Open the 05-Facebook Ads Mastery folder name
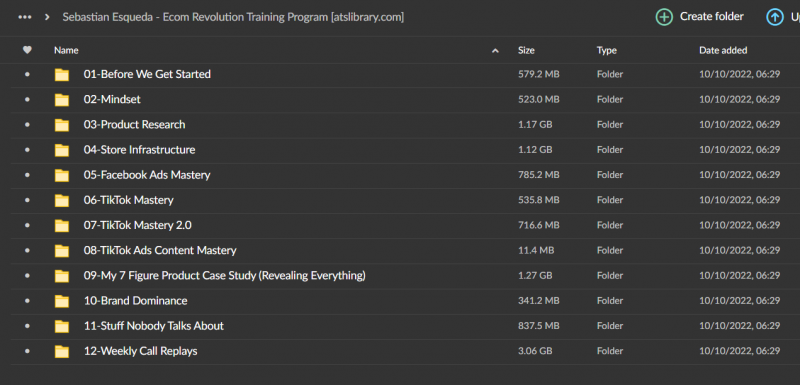The height and width of the screenshot is (385, 800). (147, 175)
